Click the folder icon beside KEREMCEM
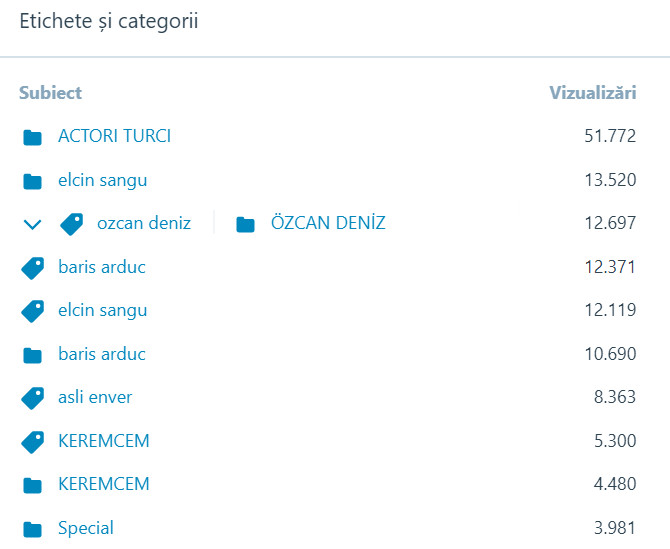670x549 pixels. [x=33, y=485]
